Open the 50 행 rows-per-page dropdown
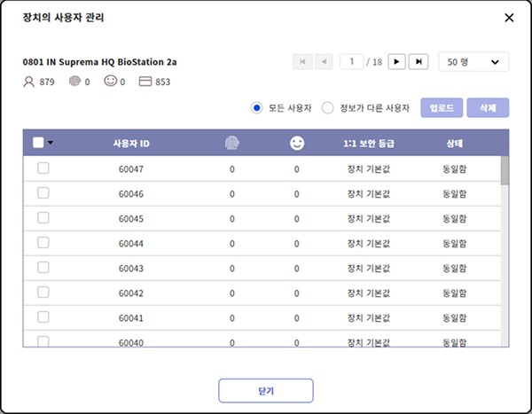The image size is (532, 414). click(473, 61)
